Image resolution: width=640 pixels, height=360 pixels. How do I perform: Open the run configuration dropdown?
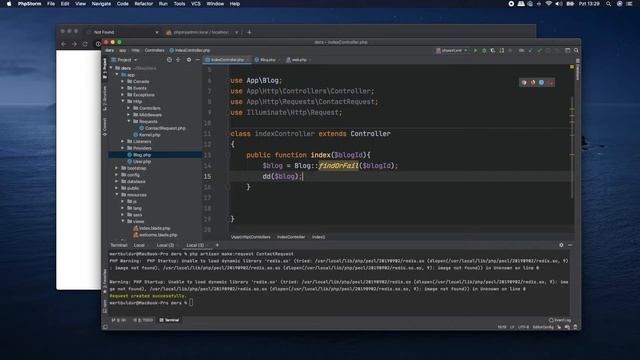pos(451,51)
